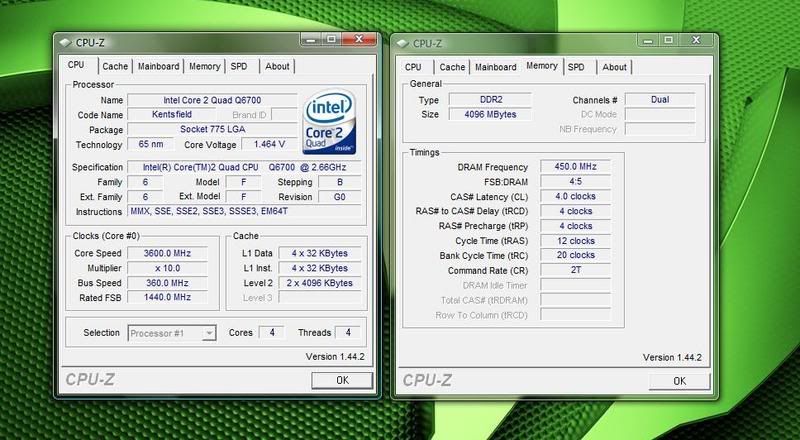Click the FSB:DRAM ratio value 4:5
Screen dimensions: 800x440
(575, 181)
